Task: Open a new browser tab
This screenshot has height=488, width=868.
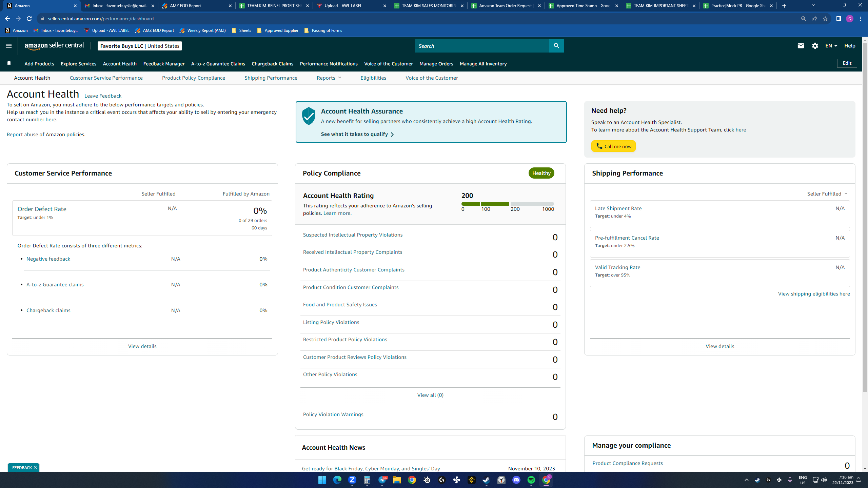Action: point(784,6)
